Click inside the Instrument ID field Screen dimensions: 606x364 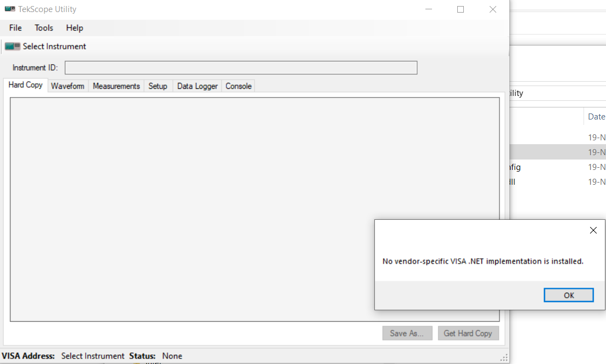[x=241, y=68]
